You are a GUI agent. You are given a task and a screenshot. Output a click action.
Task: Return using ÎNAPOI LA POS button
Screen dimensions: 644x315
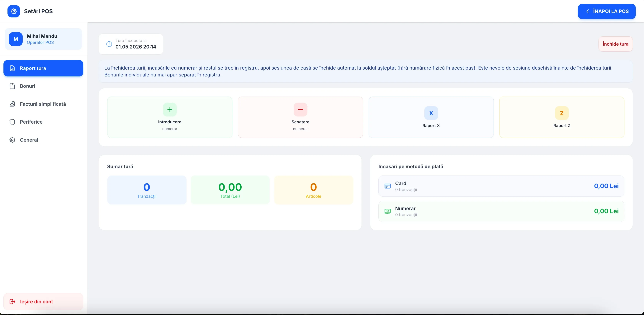[607, 11]
